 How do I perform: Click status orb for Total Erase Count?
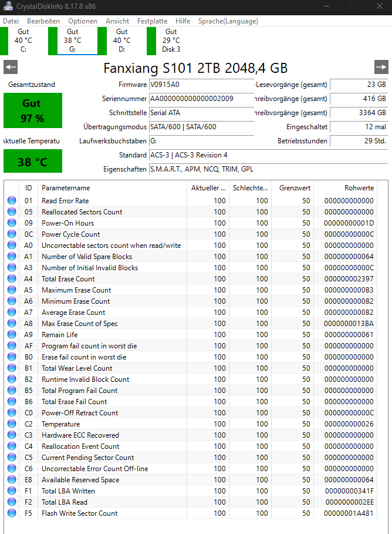tap(12, 278)
